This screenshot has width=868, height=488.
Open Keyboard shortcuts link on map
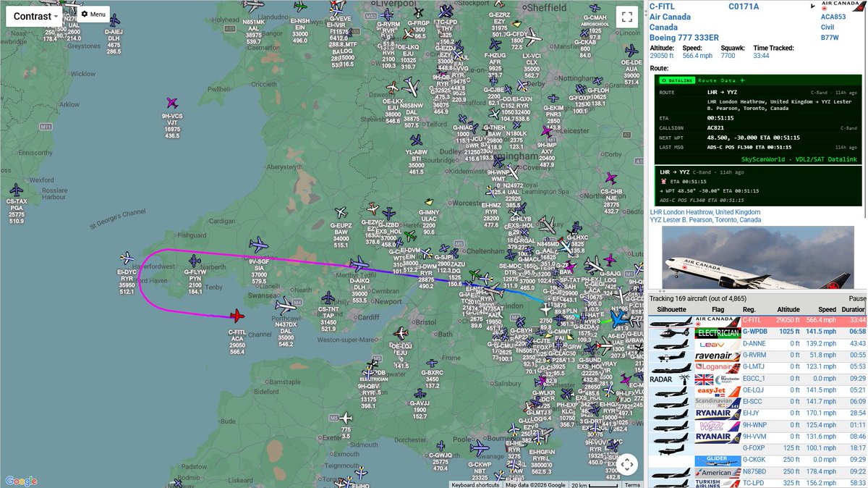click(x=475, y=484)
